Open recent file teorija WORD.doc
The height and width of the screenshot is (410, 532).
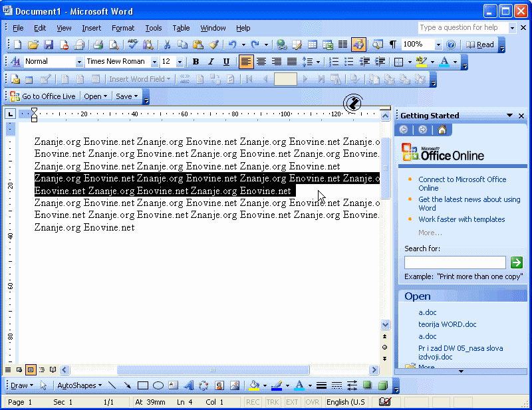click(447, 324)
